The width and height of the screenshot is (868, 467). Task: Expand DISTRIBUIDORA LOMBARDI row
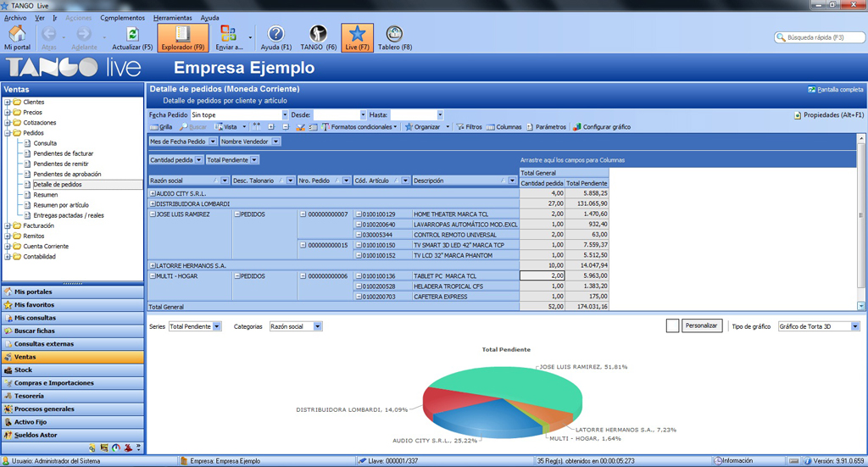153,204
